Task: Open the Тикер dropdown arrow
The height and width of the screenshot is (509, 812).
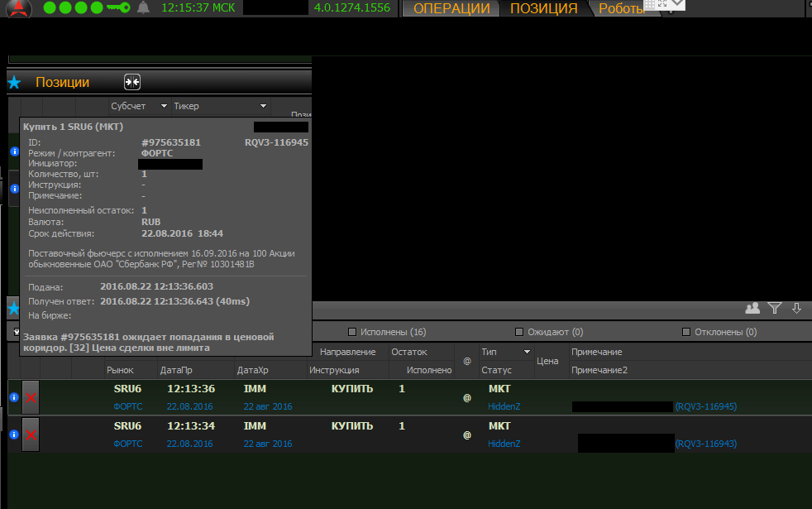Action: 263,106
